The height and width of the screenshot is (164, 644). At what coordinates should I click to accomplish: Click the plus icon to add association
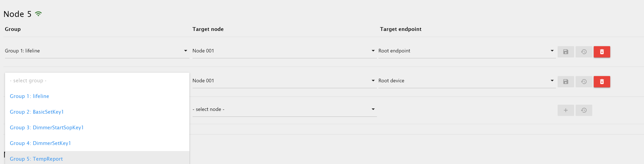[x=566, y=110]
